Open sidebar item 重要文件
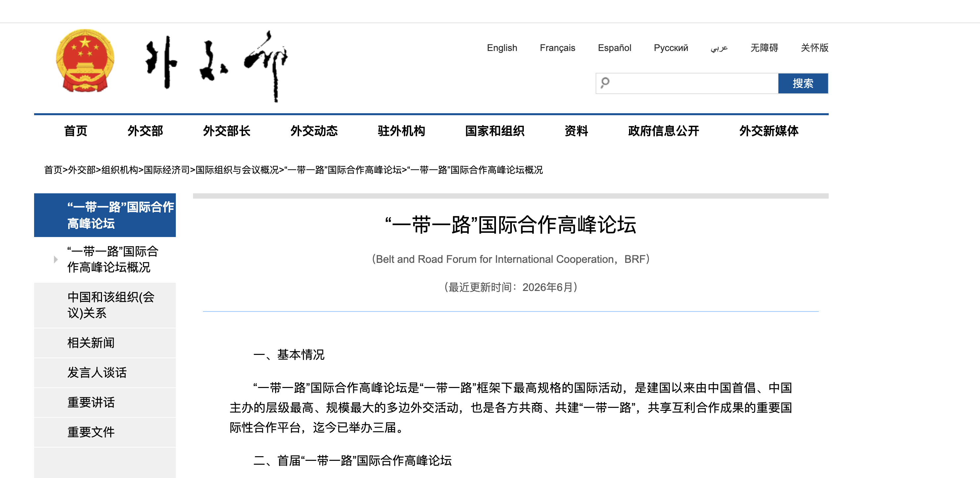 105,432
